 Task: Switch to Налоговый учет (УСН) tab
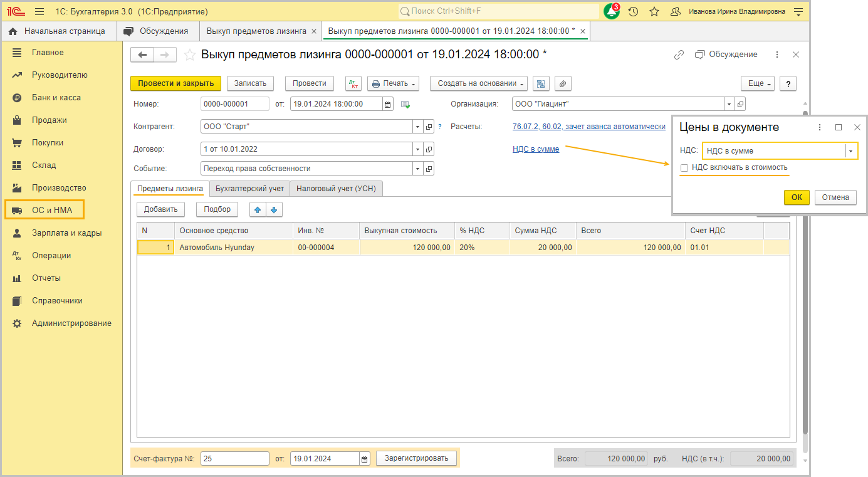tap(336, 189)
